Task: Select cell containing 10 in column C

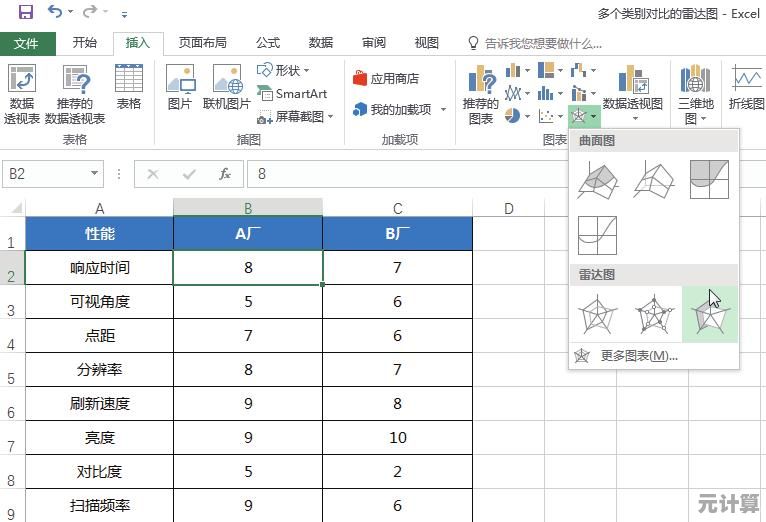Action: [397, 437]
